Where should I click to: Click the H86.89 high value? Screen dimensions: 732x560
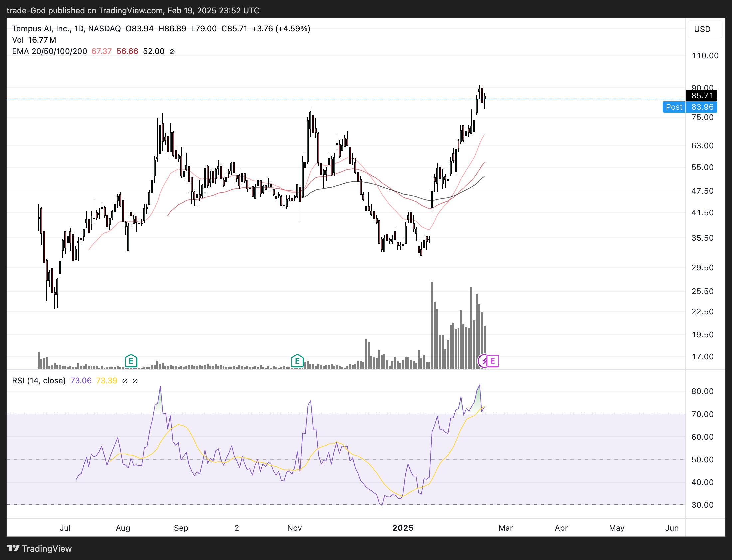[172, 29]
